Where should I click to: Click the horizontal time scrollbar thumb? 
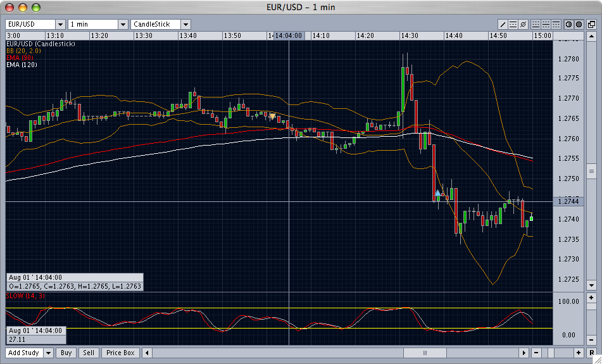[x=425, y=353]
